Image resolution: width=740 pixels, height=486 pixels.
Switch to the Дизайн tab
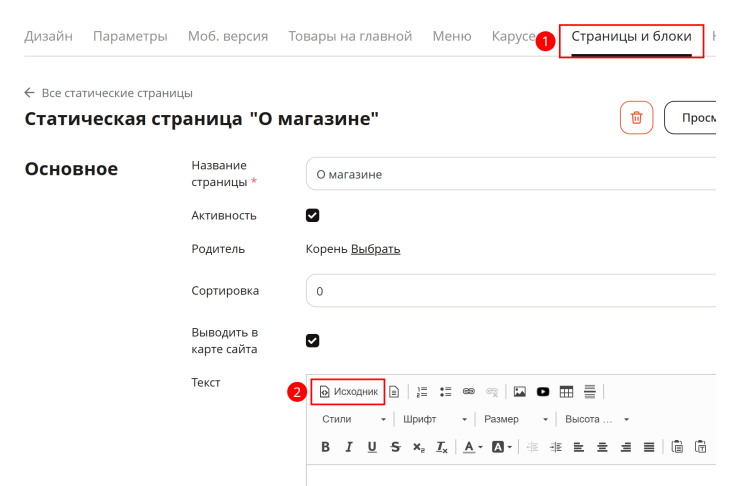coord(49,36)
